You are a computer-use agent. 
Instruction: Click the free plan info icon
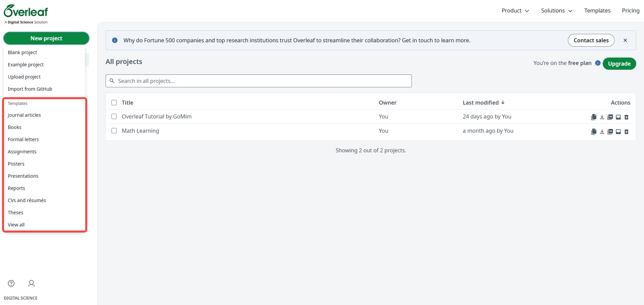(598, 63)
